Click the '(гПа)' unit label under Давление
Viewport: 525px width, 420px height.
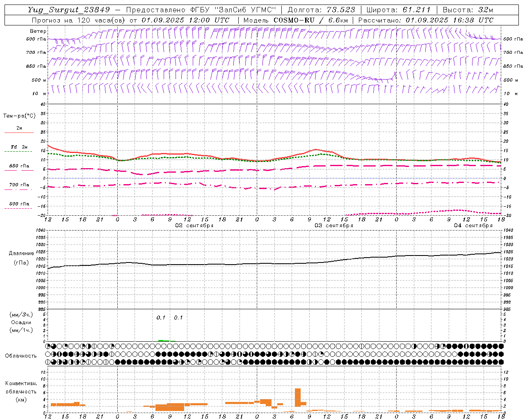pos(21,263)
